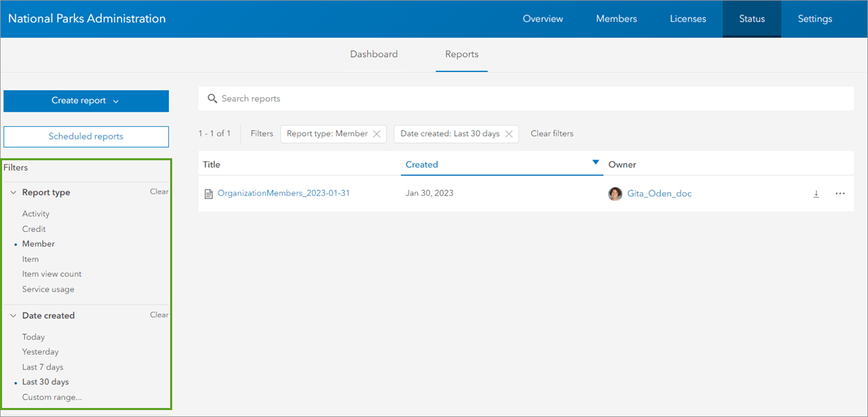Viewport: 868px width, 417px height.
Task: Switch to the Dashboard tab
Action: pos(374,54)
